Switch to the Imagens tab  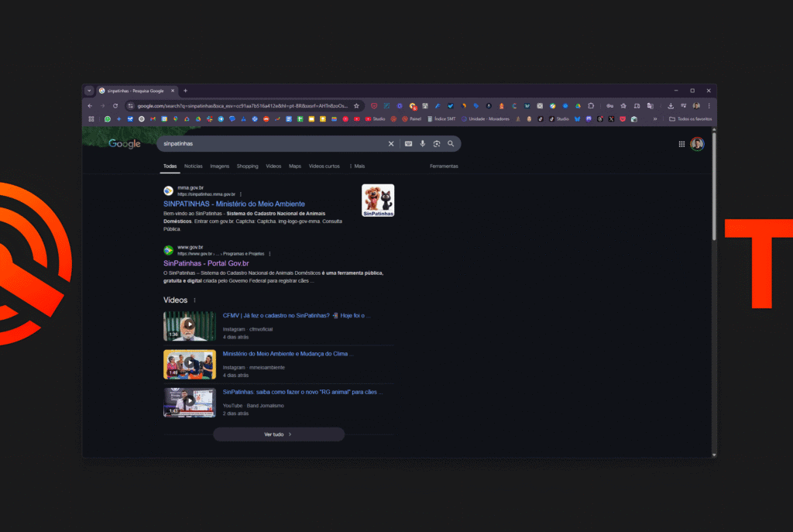(x=220, y=166)
